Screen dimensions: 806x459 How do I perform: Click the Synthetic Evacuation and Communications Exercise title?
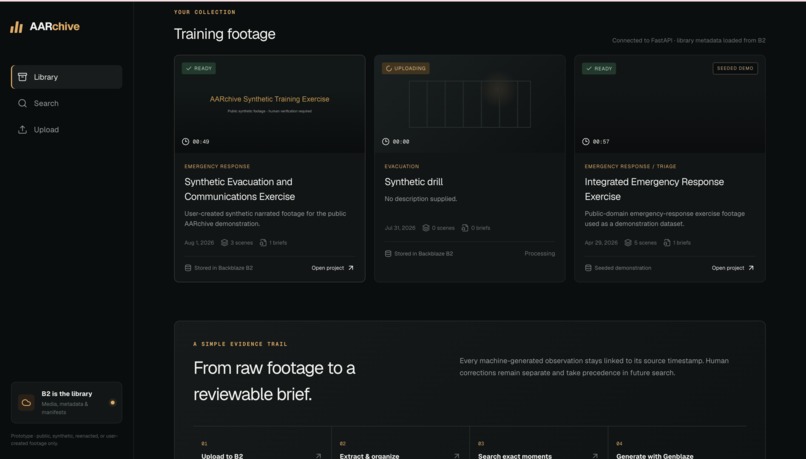click(x=240, y=189)
